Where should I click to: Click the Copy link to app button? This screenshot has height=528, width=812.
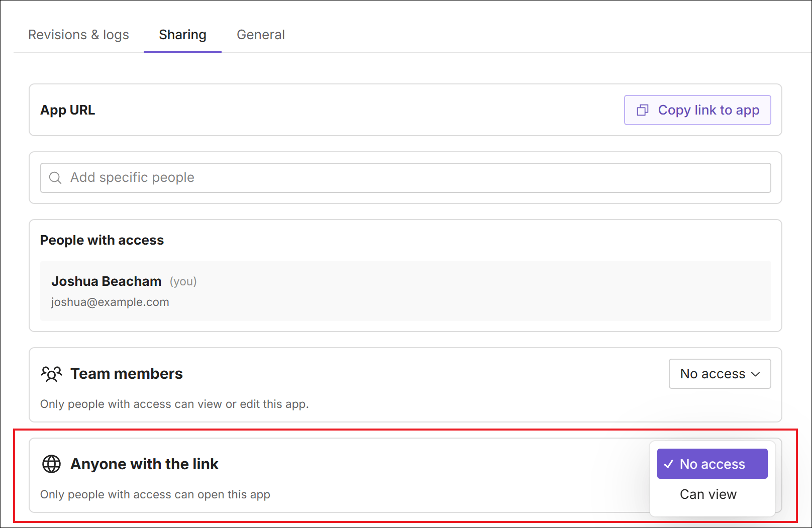pyautogui.click(x=697, y=110)
